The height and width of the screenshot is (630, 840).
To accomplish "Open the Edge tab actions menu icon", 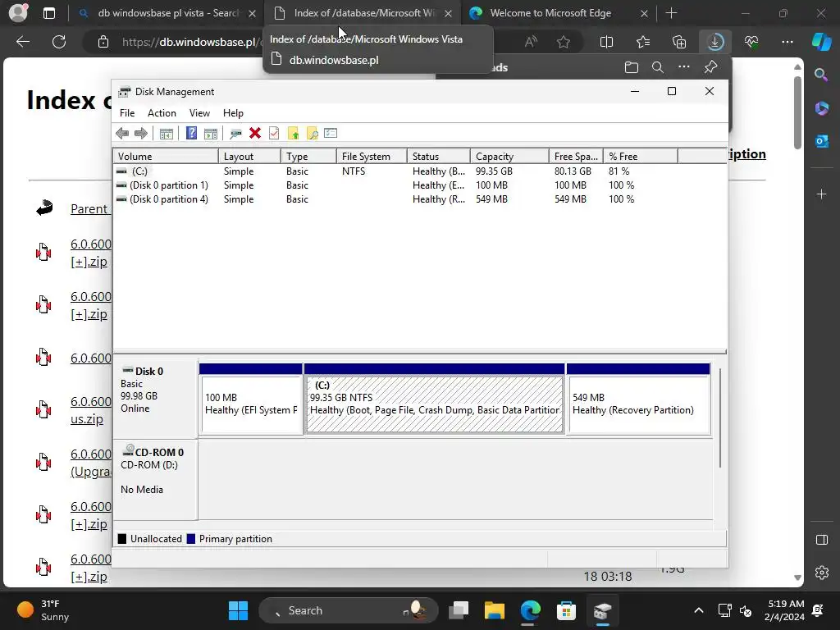I will (48, 13).
